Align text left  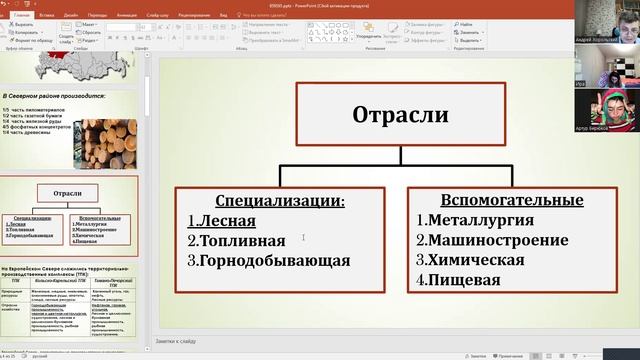click(x=189, y=38)
